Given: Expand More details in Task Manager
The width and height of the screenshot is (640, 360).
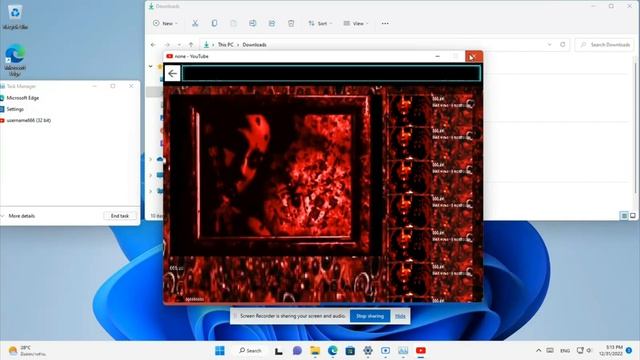Looking at the screenshot, I should pyautogui.click(x=18, y=216).
